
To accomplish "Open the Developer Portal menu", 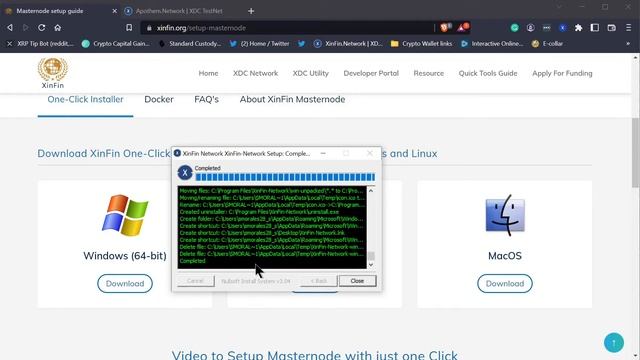I will click(x=371, y=73).
